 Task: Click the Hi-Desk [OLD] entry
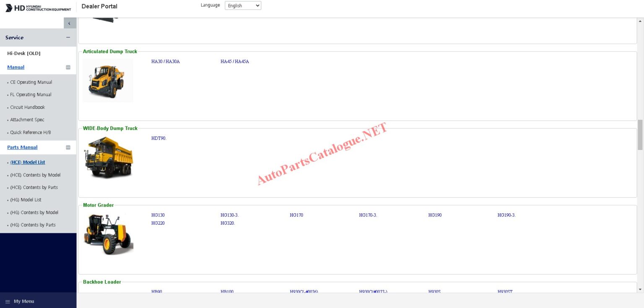(24, 53)
